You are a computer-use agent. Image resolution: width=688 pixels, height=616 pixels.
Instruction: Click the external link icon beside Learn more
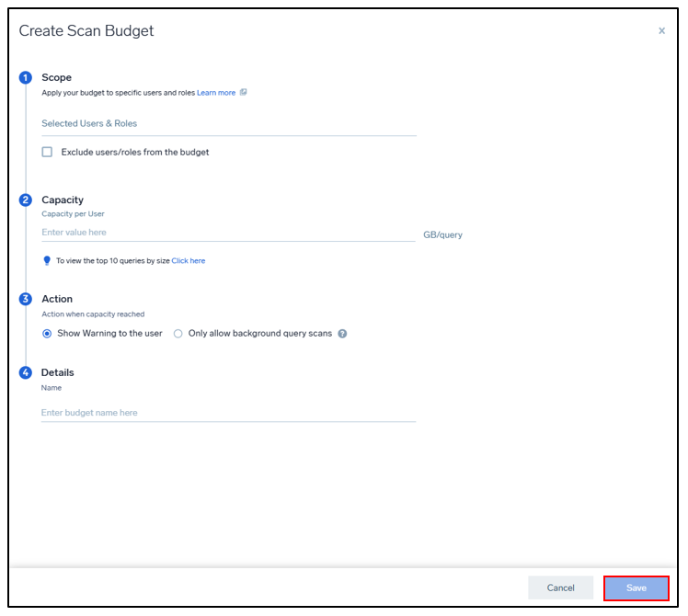244,92
